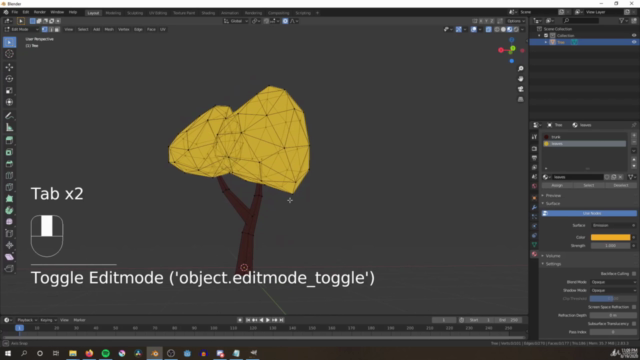Select the Smooth vertices tool
This screenshot has width=640, height=360.
point(9,222)
